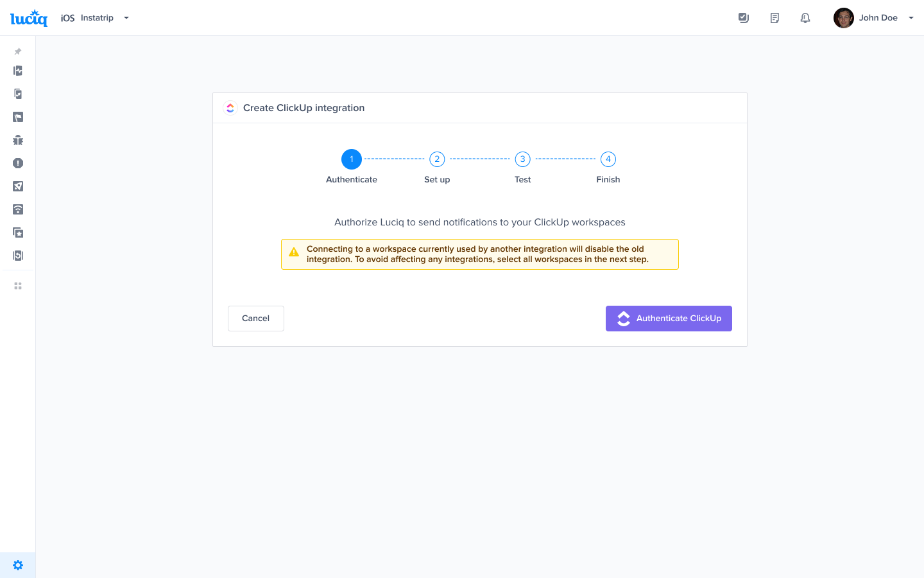
Task: Click the app launch performance rocket icon
Action: coord(17,186)
